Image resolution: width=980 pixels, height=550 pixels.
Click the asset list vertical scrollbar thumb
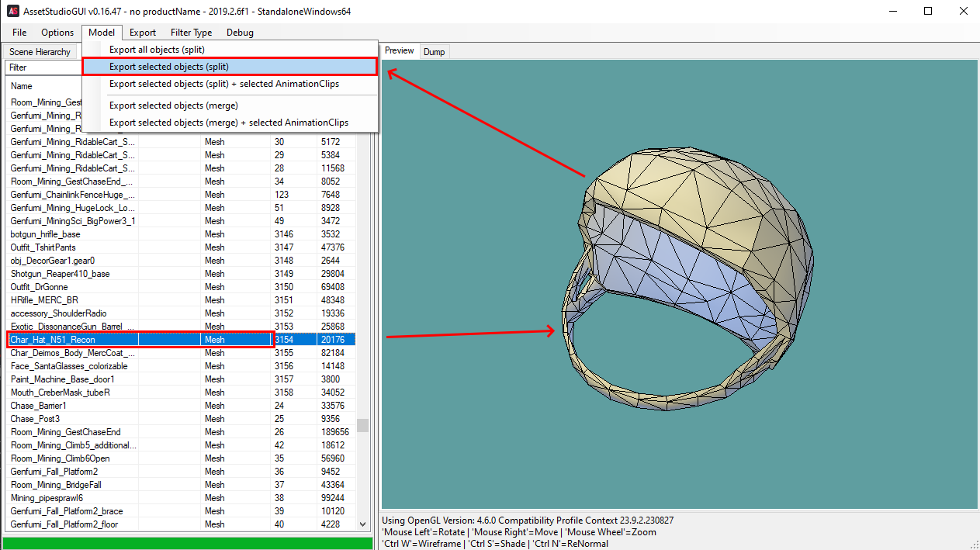(362, 425)
